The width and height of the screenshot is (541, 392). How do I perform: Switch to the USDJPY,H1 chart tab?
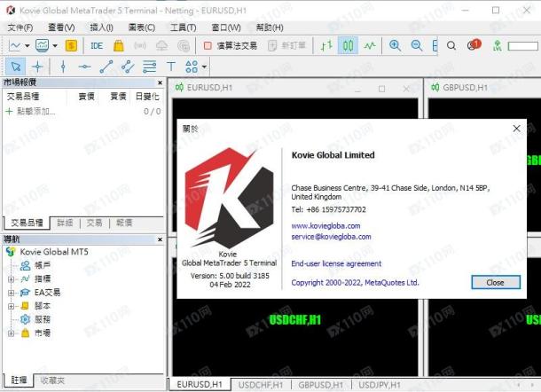tap(380, 385)
